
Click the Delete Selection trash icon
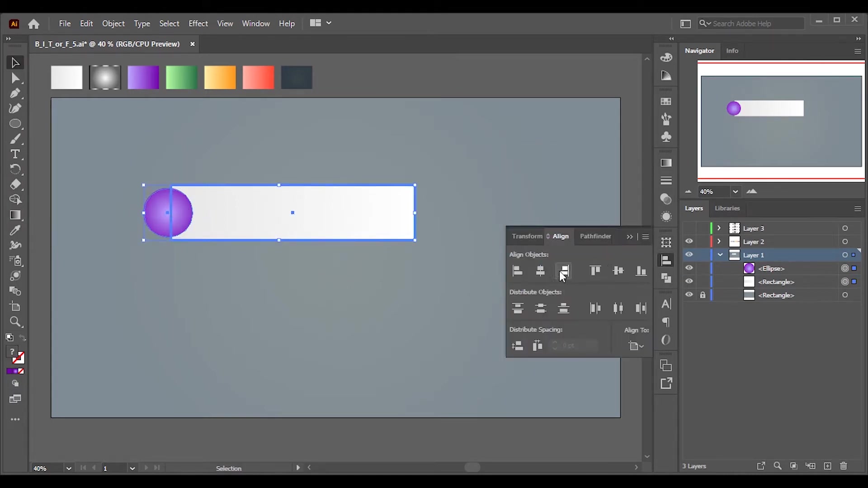(x=844, y=466)
